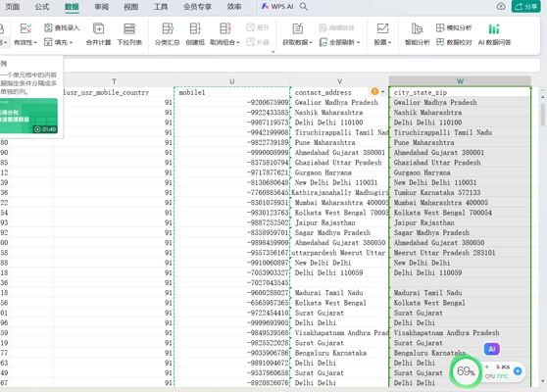547x392 pixels.
Task: Expand the 填充 fill dropdown
Action: pyautogui.click(x=59, y=42)
